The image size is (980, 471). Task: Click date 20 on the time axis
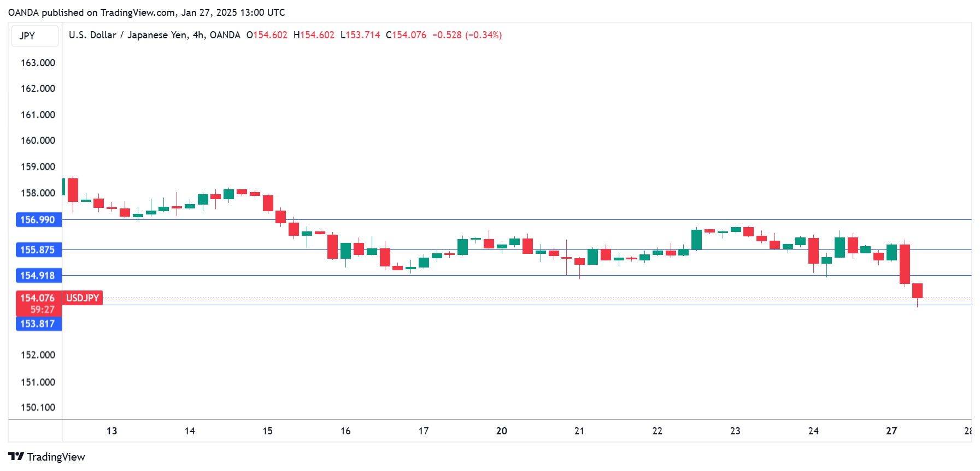pos(501,431)
